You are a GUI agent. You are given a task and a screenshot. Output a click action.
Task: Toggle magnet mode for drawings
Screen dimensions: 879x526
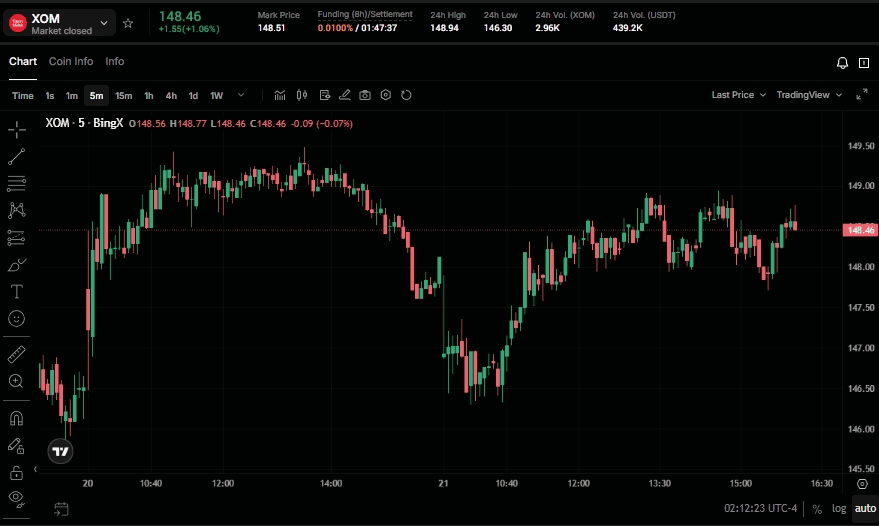pyautogui.click(x=17, y=418)
